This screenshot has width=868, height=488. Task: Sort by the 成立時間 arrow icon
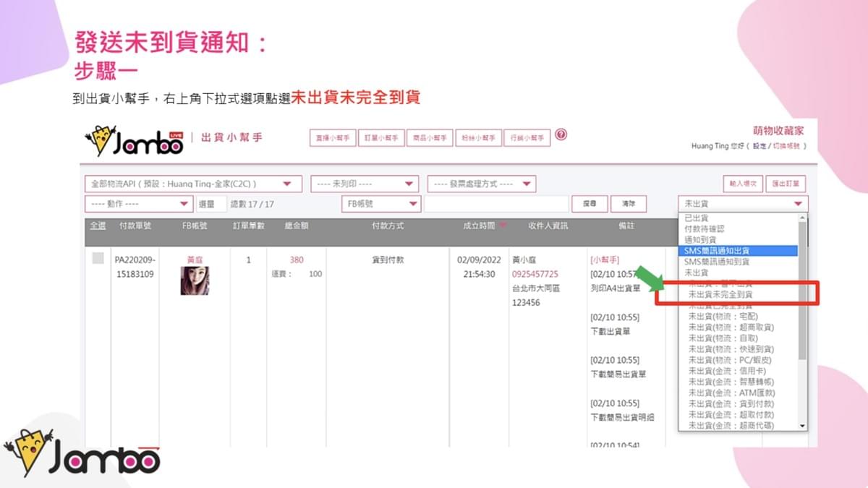tap(503, 226)
